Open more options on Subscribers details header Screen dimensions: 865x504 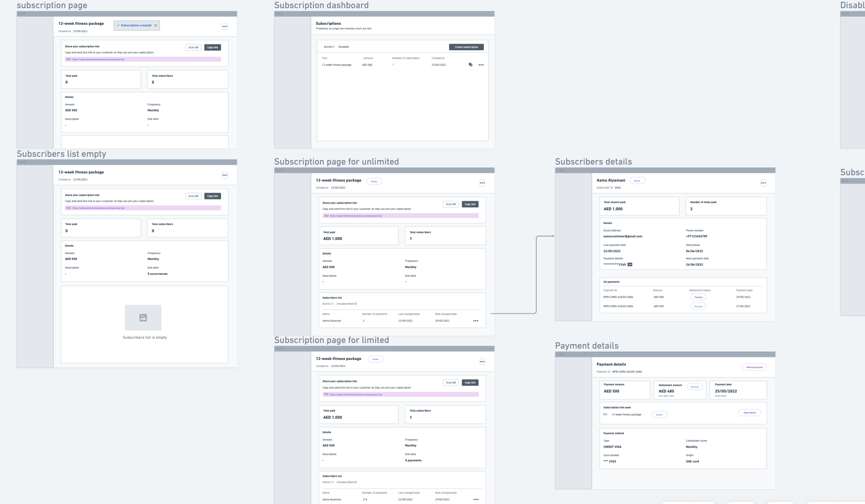coord(763,183)
